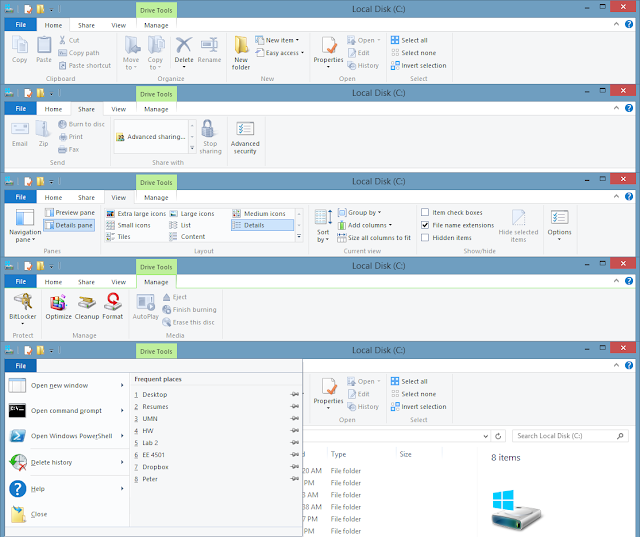Click Open new window icon
Viewport: 640px width, 537px height.
point(17,385)
